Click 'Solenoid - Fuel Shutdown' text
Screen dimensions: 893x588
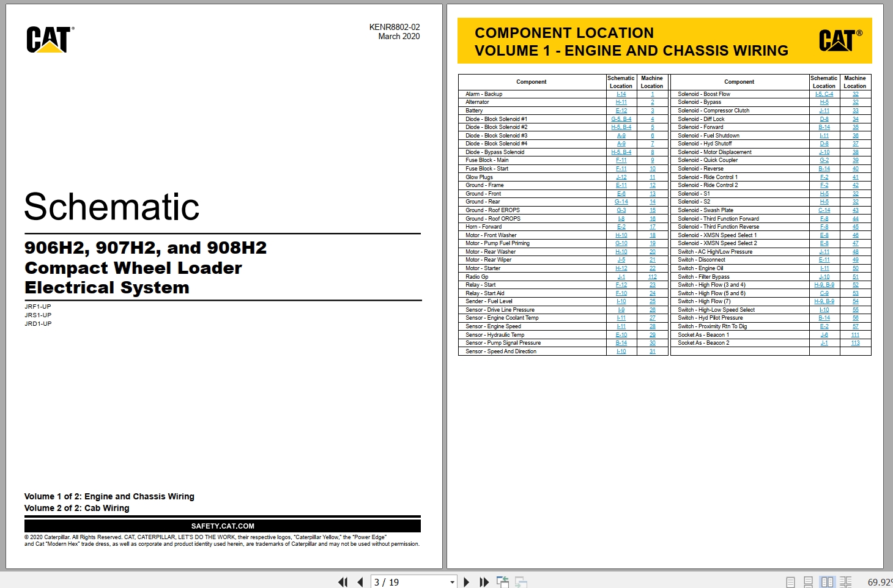[708, 136]
